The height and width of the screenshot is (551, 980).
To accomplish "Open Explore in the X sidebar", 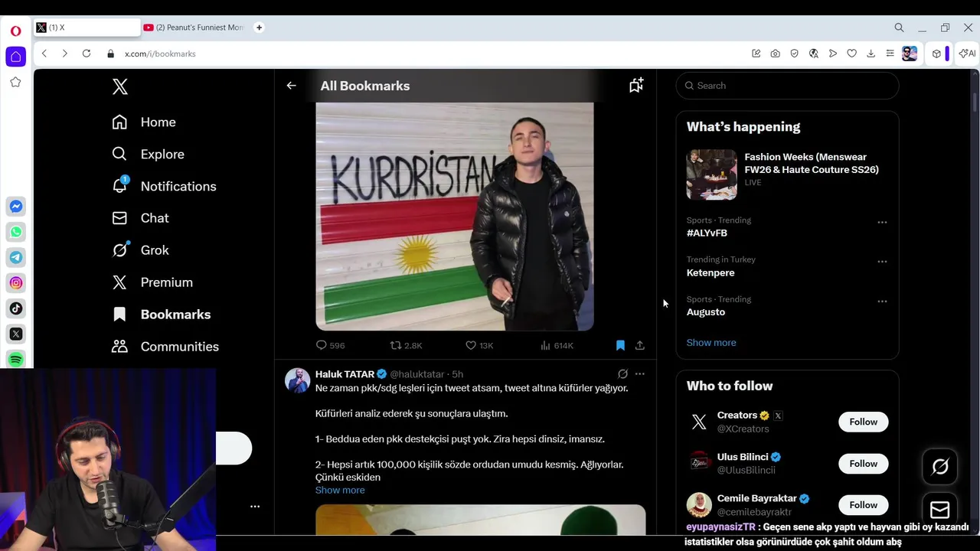I will click(148, 155).
